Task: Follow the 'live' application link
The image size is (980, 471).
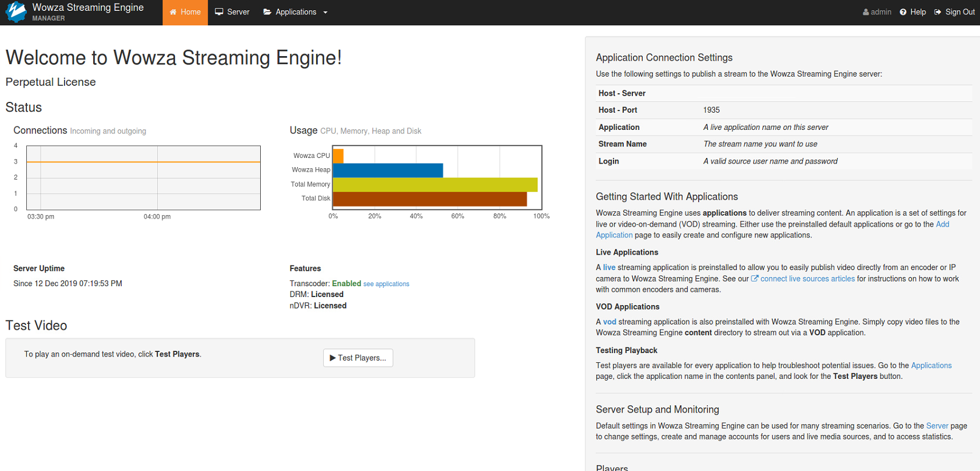Action: 609,267
